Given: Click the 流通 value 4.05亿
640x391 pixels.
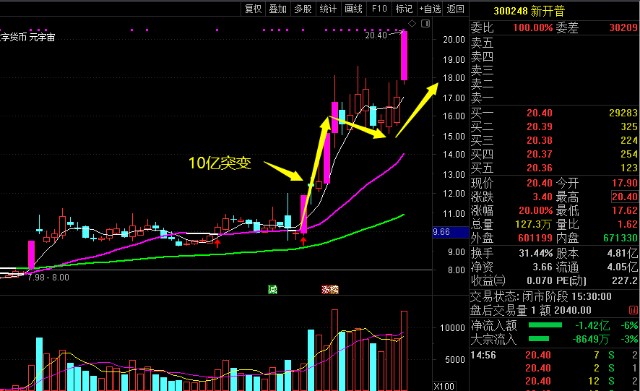Looking at the screenshot, I should pos(622,267).
